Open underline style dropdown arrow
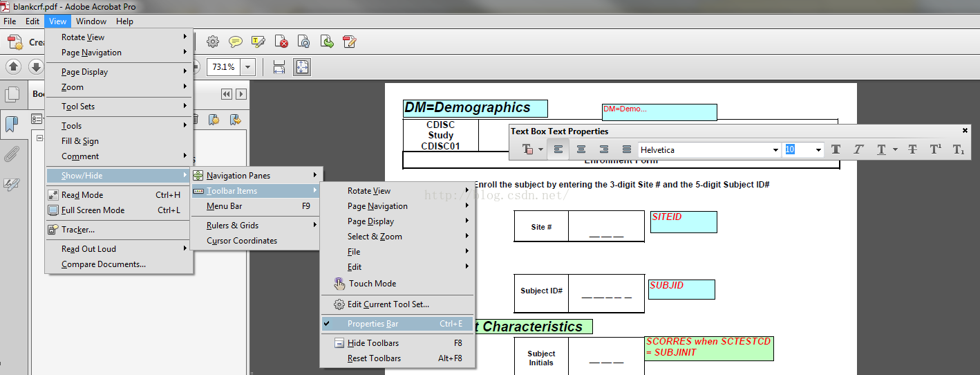The width and height of the screenshot is (980, 375). (x=895, y=149)
